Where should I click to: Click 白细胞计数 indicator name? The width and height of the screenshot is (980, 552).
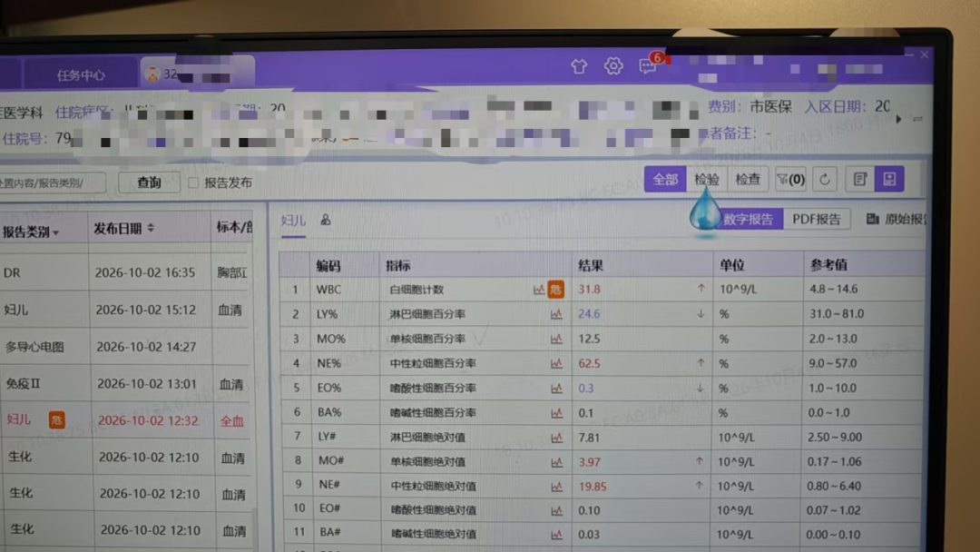click(x=416, y=290)
